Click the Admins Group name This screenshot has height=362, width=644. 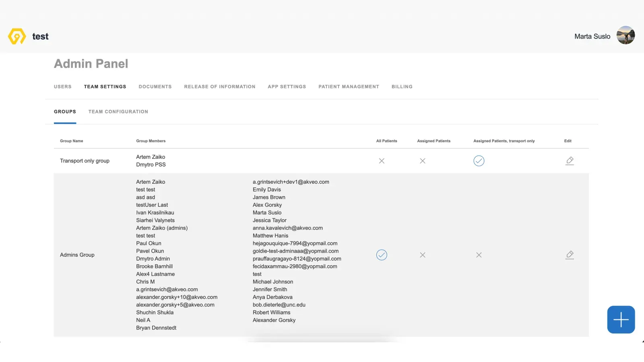(x=77, y=255)
